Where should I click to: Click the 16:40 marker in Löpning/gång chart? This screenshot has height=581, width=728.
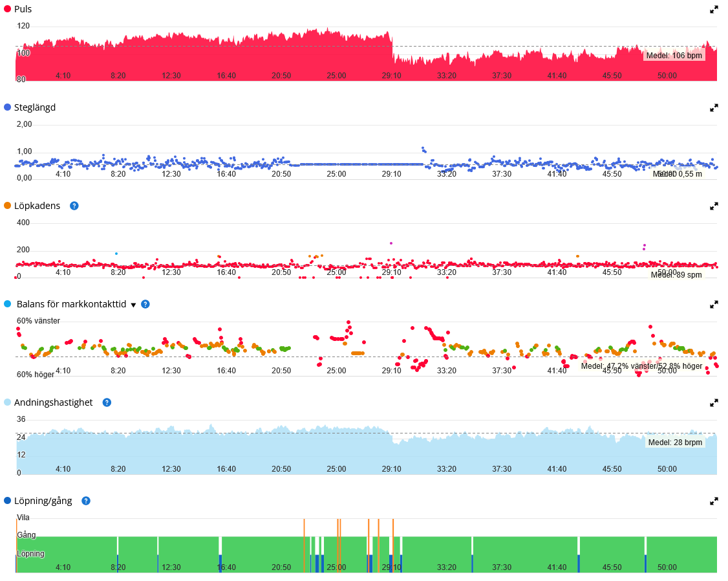point(226,567)
